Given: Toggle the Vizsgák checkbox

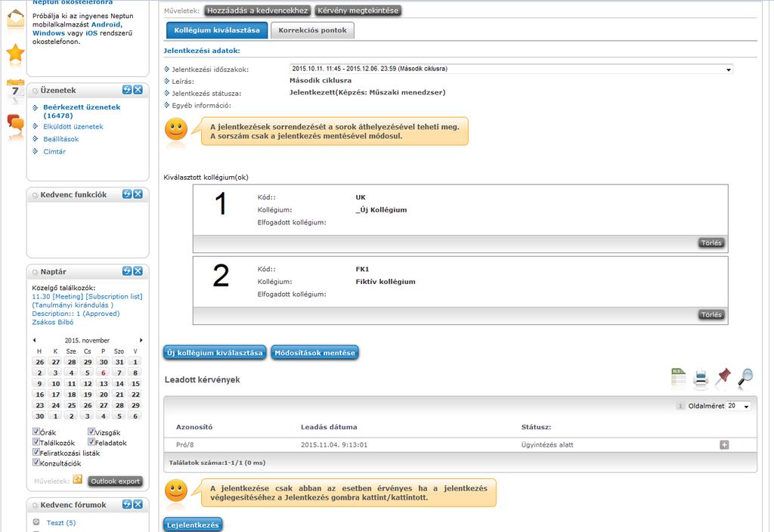Looking at the screenshot, I should coord(91,431).
